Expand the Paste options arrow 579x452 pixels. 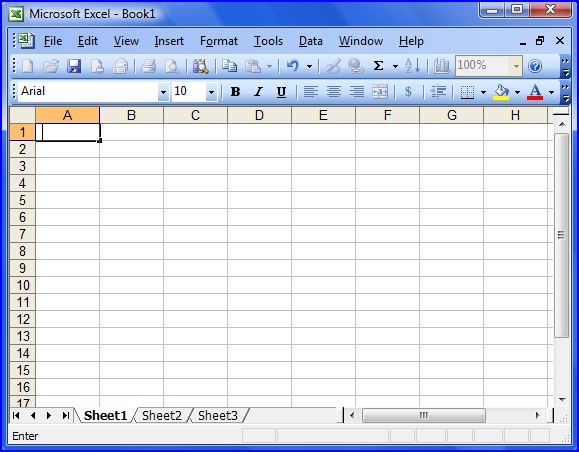click(x=270, y=66)
